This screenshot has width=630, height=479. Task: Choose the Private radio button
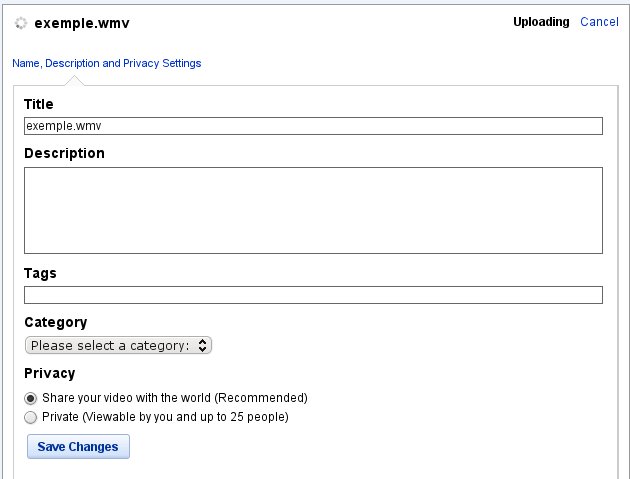[x=31, y=417]
